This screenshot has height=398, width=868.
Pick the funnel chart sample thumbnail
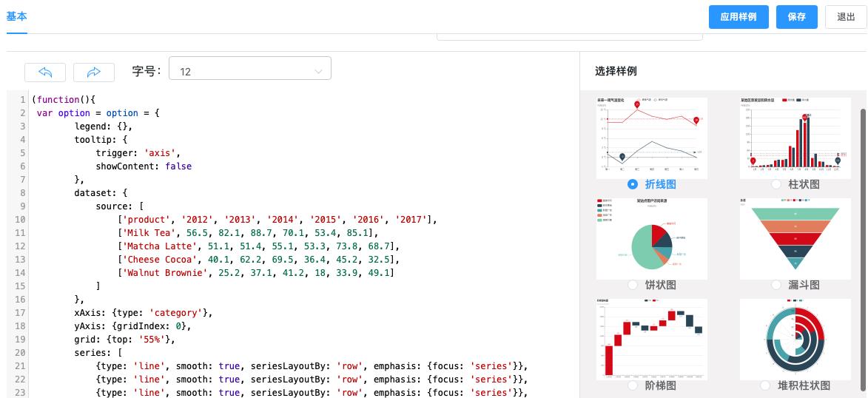pyautogui.click(x=795, y=238)
